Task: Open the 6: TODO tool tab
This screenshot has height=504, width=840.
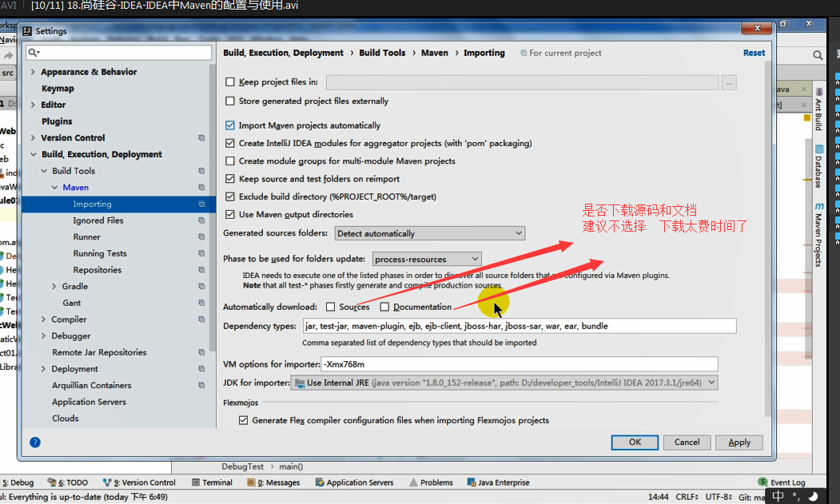Action: click(67, 482)
